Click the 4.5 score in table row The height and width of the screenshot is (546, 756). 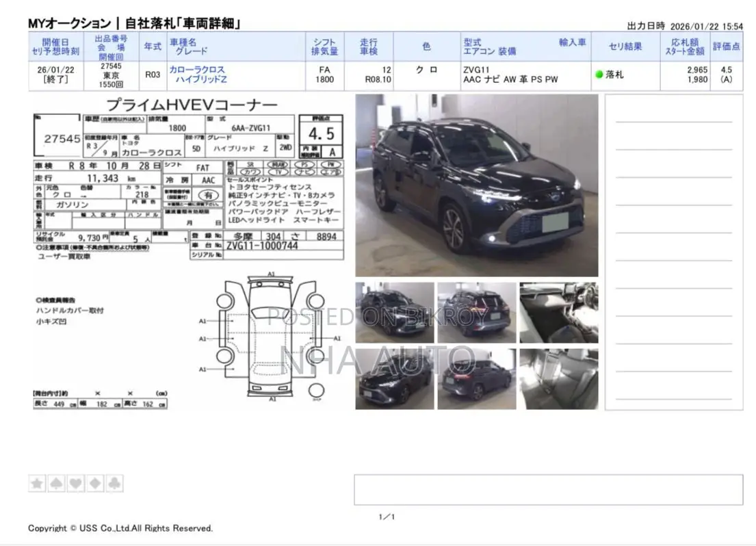click(726, 70)
